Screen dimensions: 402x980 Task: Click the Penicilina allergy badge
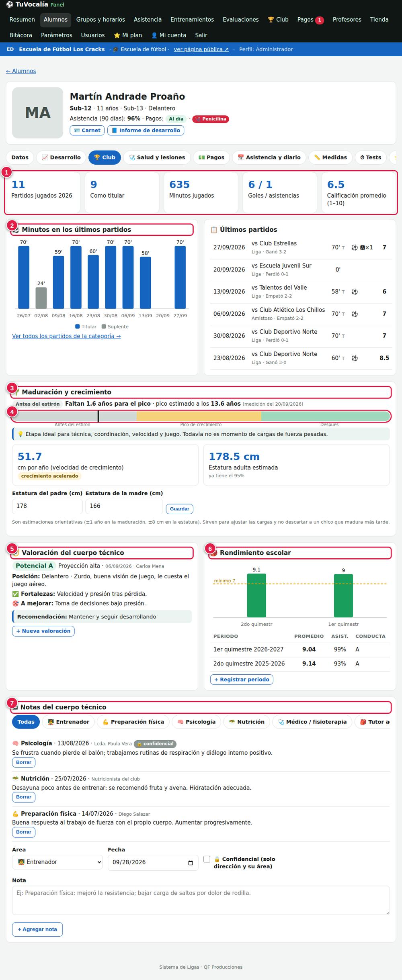coord(211,119)
